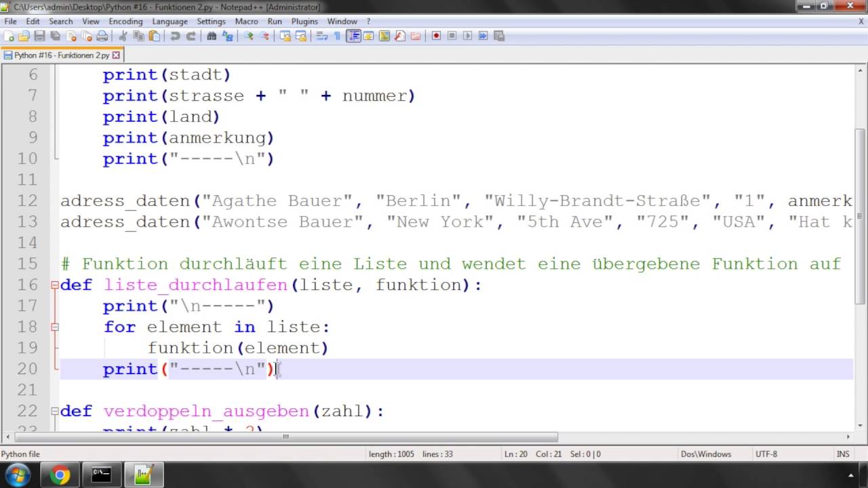Open the Windows Start button
Image resolution: width=868 pixels, height=488 pixels.
17,475
